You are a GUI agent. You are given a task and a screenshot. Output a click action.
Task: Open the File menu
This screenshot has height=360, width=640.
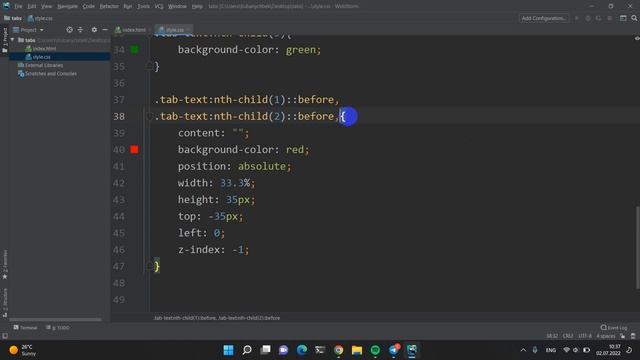(x=18, y=7)
